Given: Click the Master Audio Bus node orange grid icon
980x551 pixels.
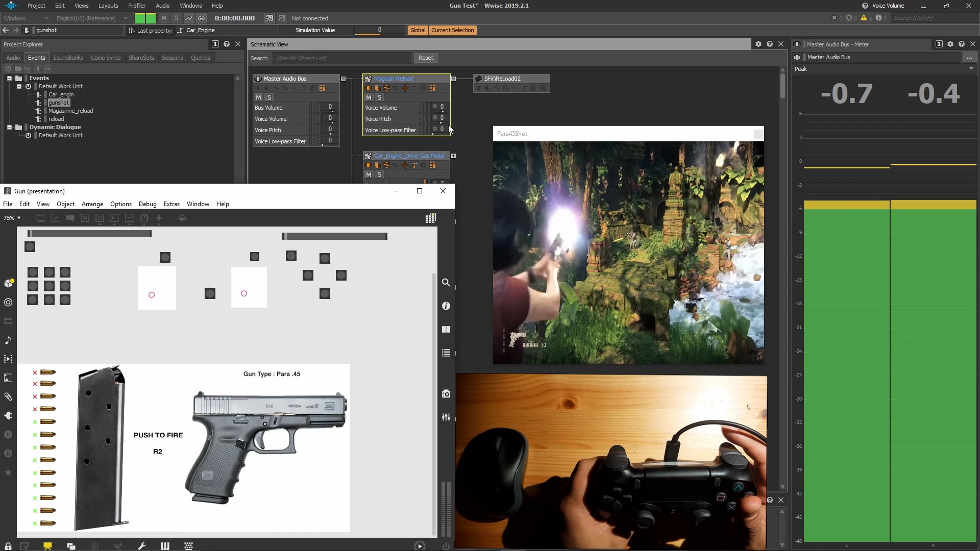Looking at the screenshot, I should click(x=323, y=88).
